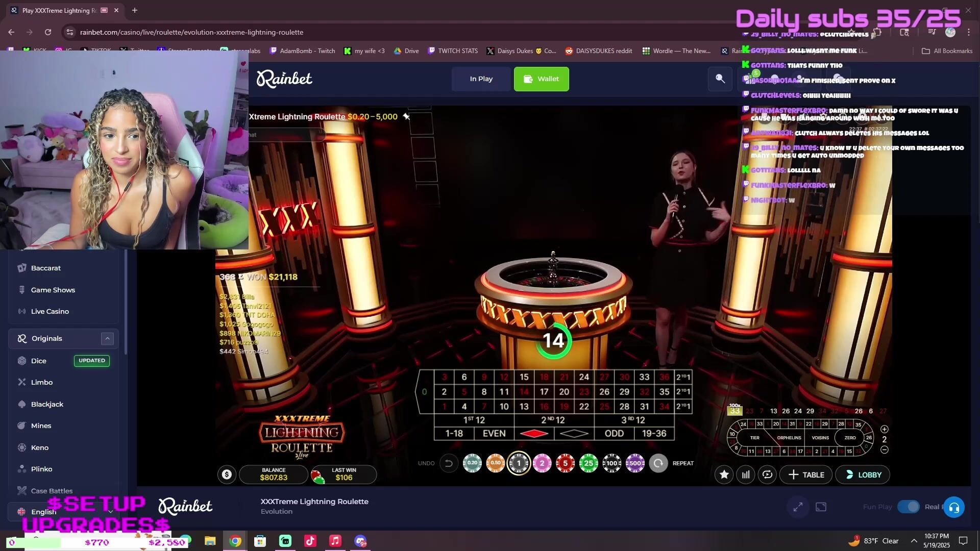Open the site search magnifier
The width and height of the screenshot is (980, 551).
pos(720,79)
